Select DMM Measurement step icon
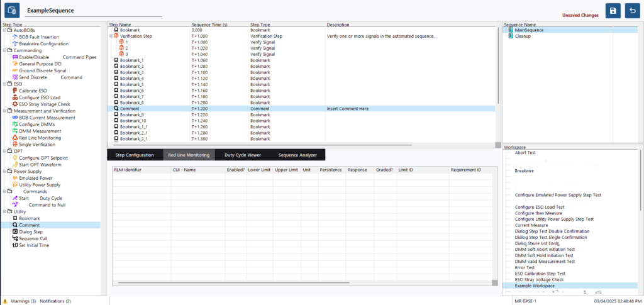Image resolution: width=644 pixels, height=305 pixels. tap(16, 131)
